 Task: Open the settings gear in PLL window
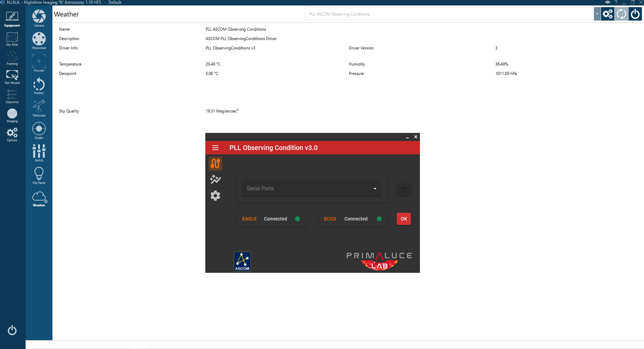coord(215,195)
